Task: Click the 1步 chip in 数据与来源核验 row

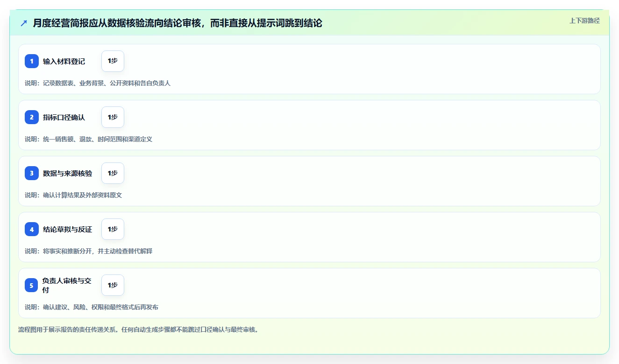Action: (x=113, y=173)
